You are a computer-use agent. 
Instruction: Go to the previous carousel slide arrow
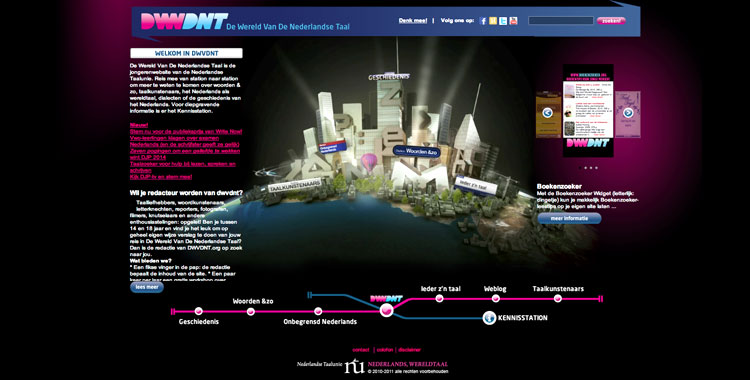pyautogui.click(x=548, y=112)
